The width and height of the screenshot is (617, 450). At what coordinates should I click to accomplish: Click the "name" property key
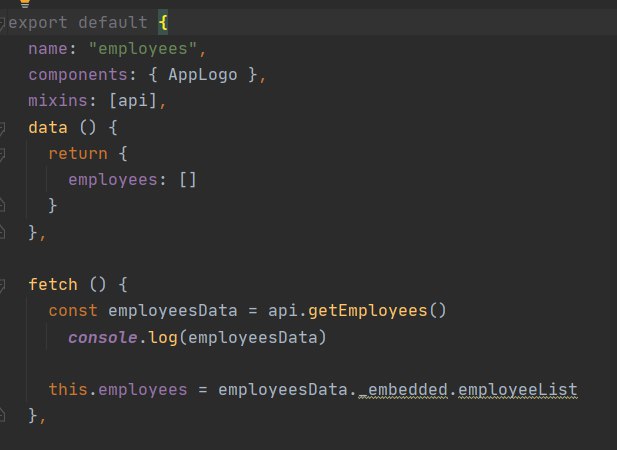(48, 49)
